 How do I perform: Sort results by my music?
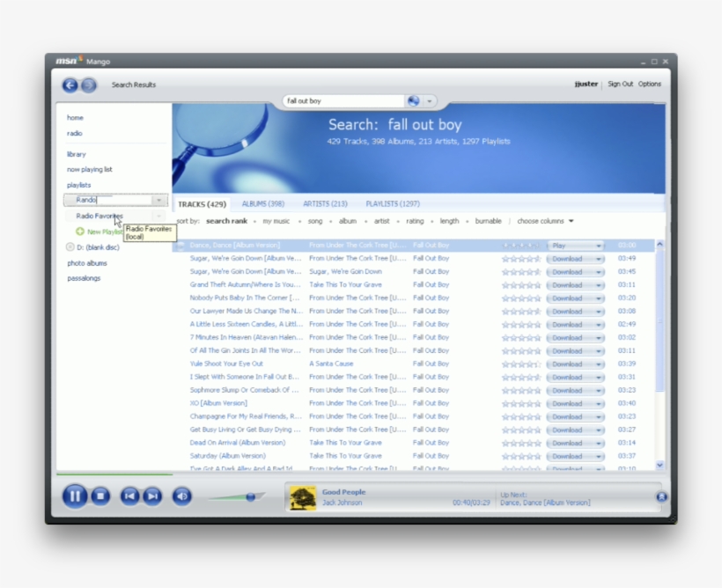(276, 222)
